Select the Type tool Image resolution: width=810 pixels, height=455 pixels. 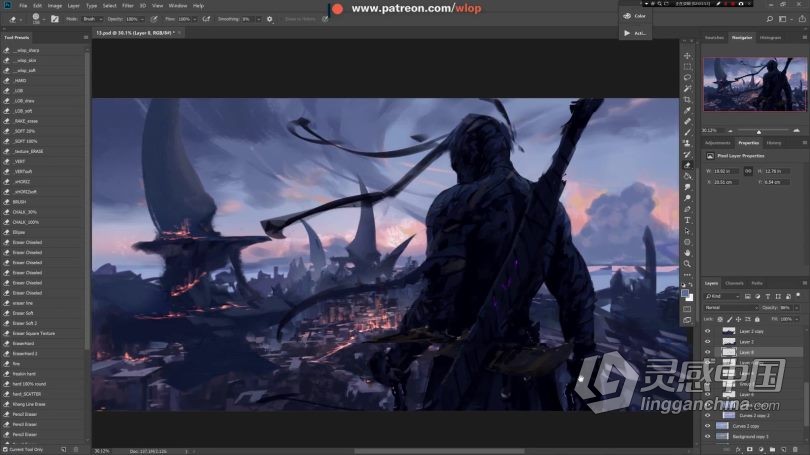687,220
